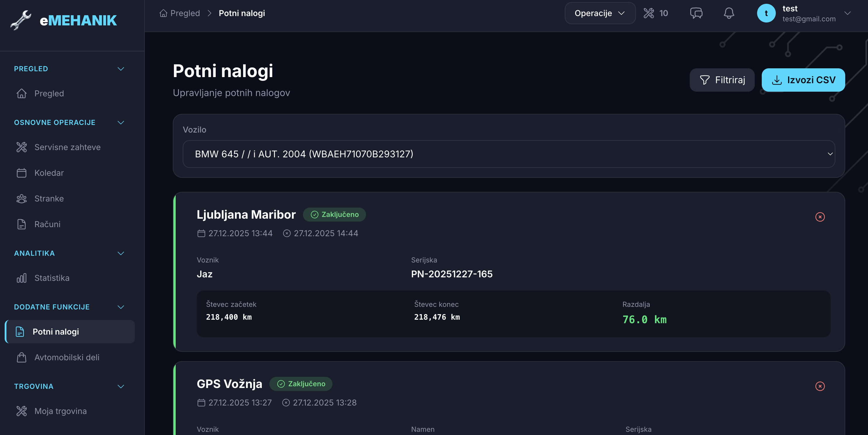Click the Filtriraj button

tap(722, 80)
